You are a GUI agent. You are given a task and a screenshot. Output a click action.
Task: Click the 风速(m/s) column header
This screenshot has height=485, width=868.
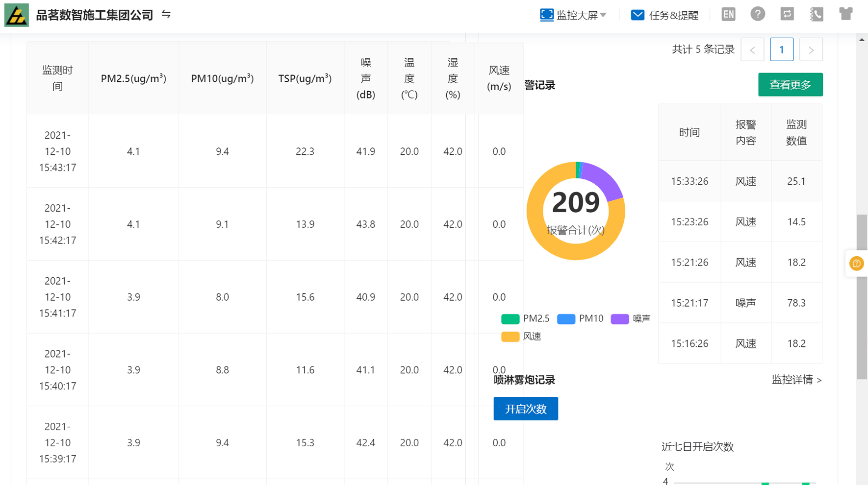click(499, 78)
